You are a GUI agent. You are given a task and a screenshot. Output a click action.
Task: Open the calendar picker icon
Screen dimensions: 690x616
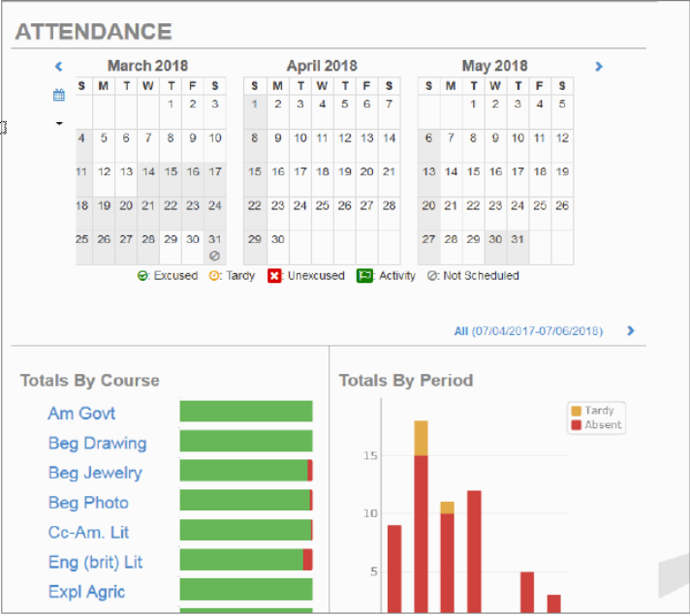click(x=59, y=95)
